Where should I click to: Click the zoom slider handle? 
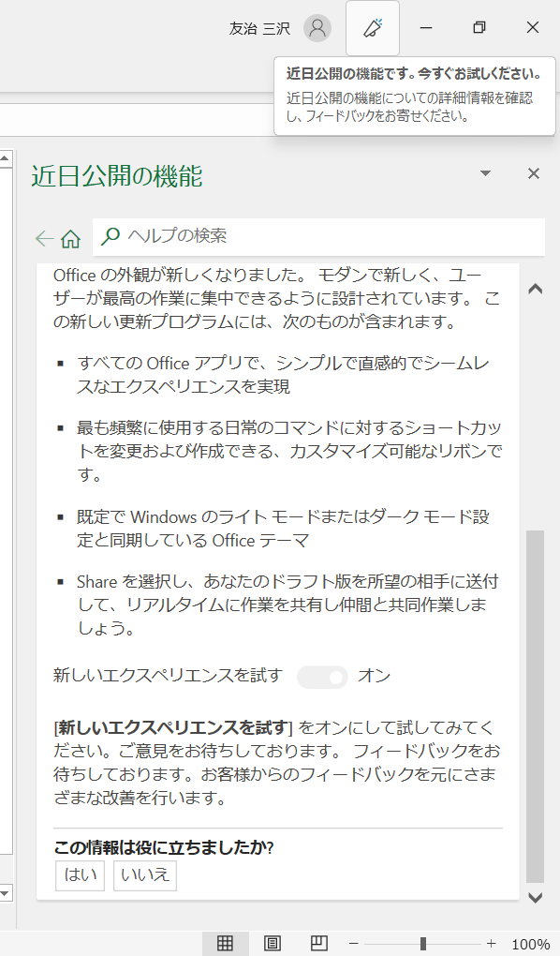coord(423,944)
